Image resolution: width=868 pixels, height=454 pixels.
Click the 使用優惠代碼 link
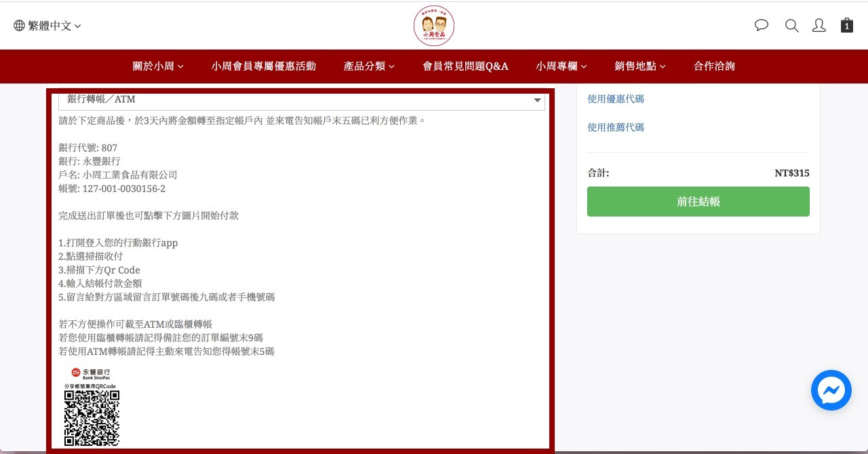616,99
